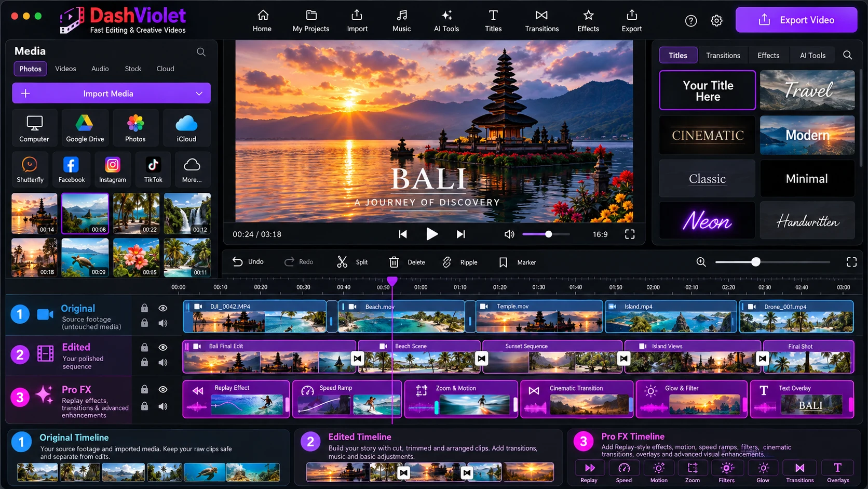Toggle fullscreen on the preview player
The height and width of the screenshot is (489, 868).
pyautogui.click(x=630, y=234)
